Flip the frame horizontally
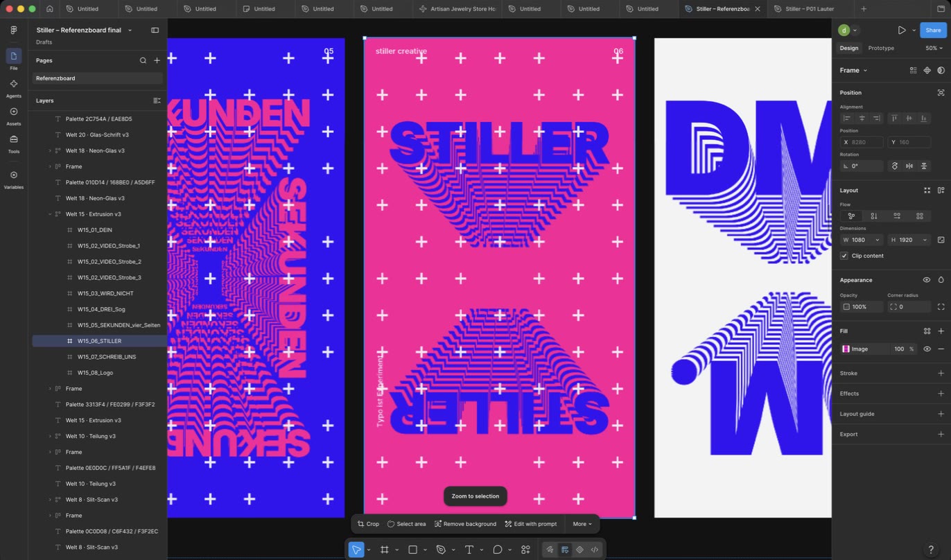This screenshot has height=560, width=951. 909,166
